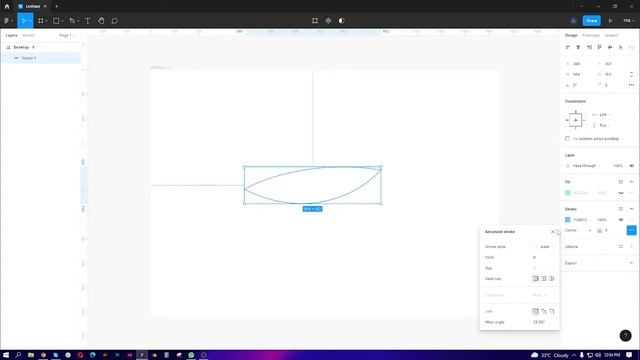Toggle layer visibility eye in Layer section
Viewport: 640px width, 360px height.
pyautogui.click(x=631, y=166)
